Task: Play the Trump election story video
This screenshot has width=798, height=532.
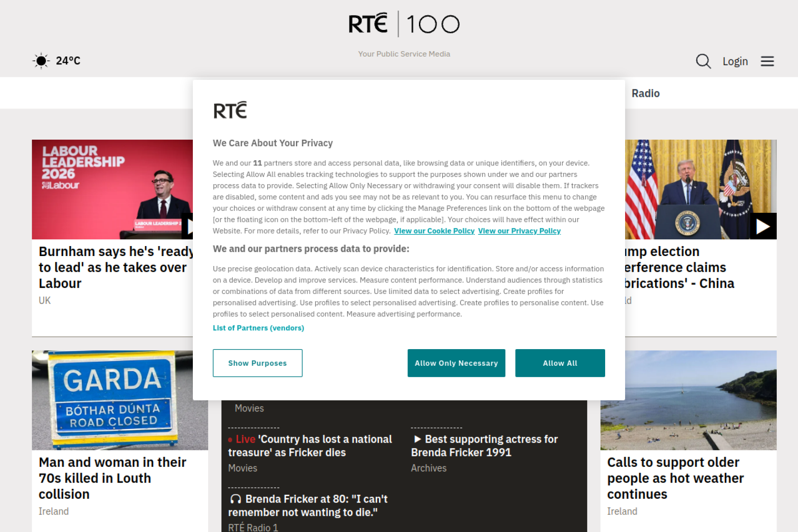Action: pyautogui.click(x=763, y=226)
